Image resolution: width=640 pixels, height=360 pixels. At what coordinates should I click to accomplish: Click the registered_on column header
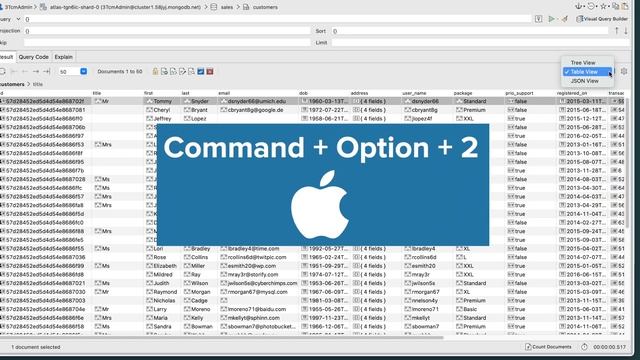coord(572,93)
